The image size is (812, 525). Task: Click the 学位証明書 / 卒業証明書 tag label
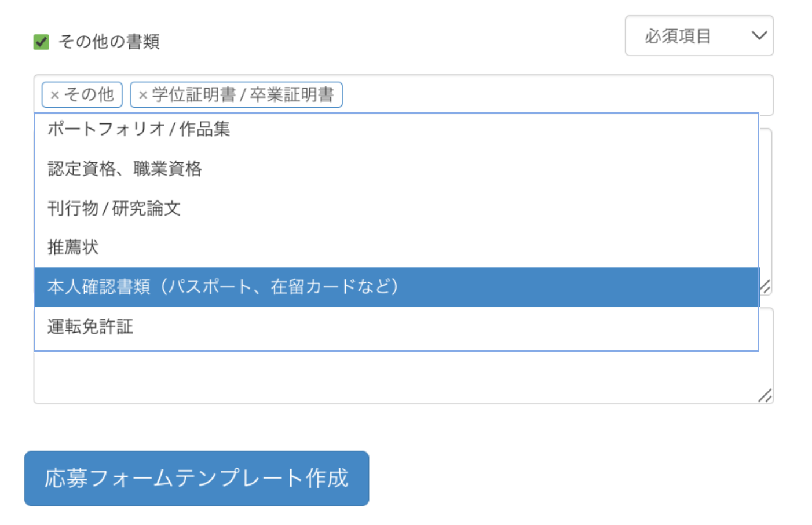click(x=243, y=94)
